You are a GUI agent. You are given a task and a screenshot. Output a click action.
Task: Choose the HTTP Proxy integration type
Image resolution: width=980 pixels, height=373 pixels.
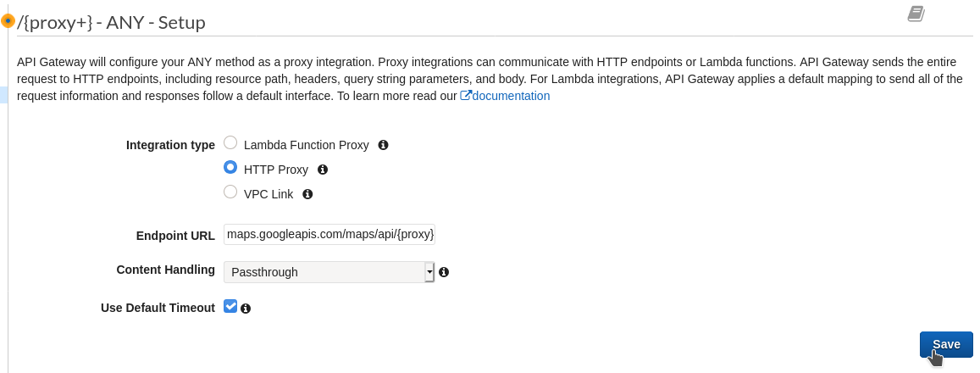230,167
